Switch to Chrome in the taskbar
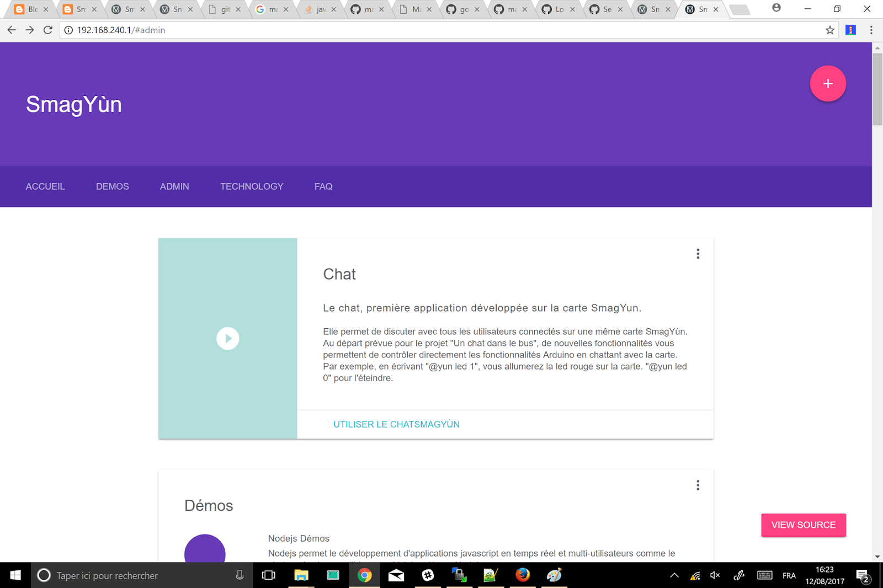Screen dimensions: 883x588 point(365,575)
